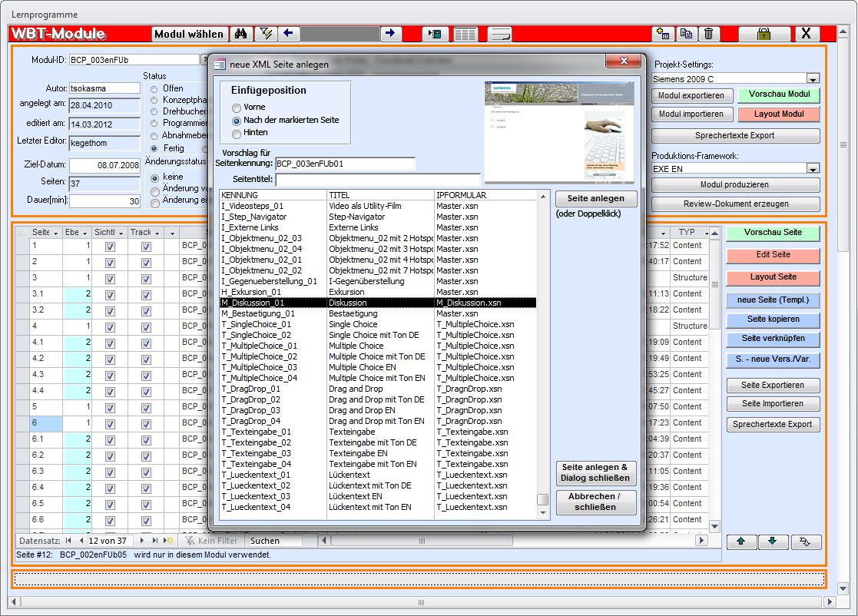Open the Projekt-Settings dropdown
858x616 pixels.
point(813,78)
